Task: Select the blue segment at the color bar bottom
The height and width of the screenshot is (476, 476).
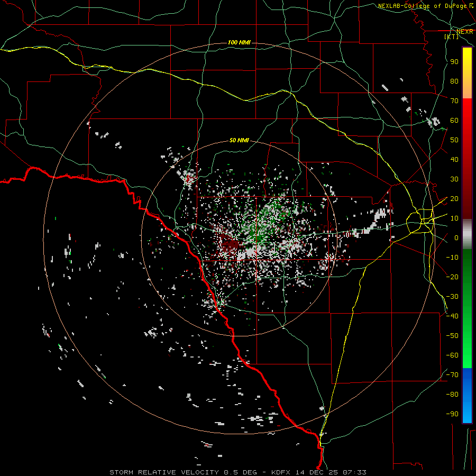Action: (x=467, y=395)
